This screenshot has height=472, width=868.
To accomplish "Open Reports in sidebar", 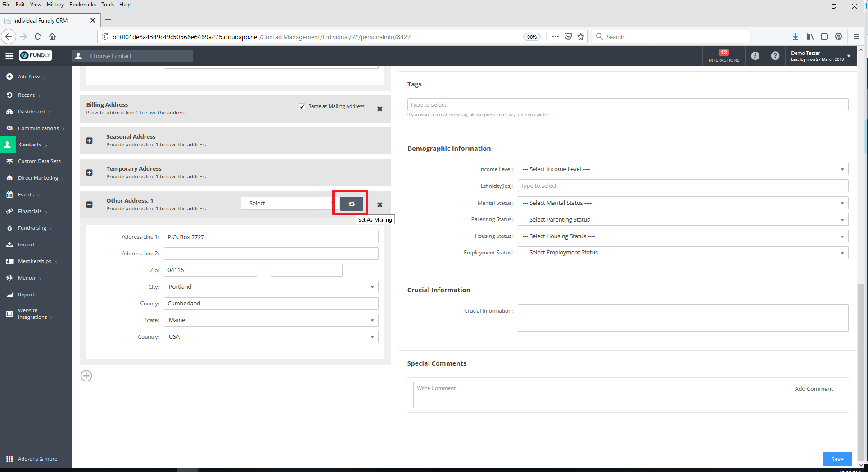I will tap(27, 295).
